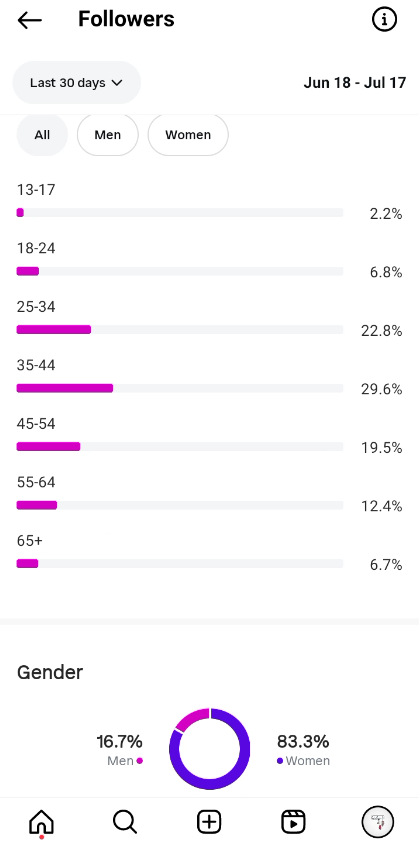
Task: Open the info icon at top right
Action: click(x=384, y=20)
